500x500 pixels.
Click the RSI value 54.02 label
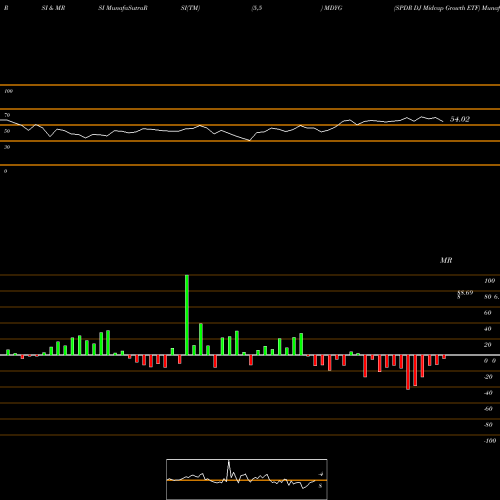[460, 119]
